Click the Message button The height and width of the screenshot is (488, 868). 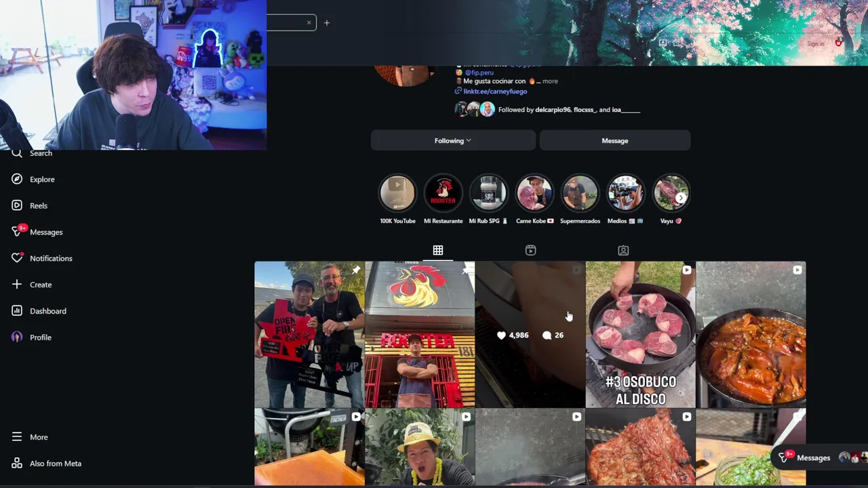(x=615, y=141)
